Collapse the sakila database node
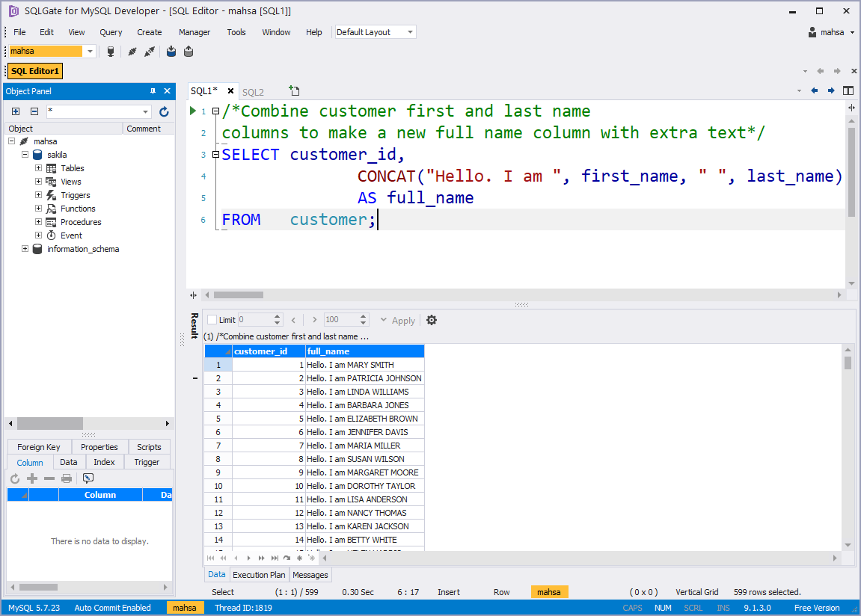This screenshot has height=616, width=861. coord(25,154)
